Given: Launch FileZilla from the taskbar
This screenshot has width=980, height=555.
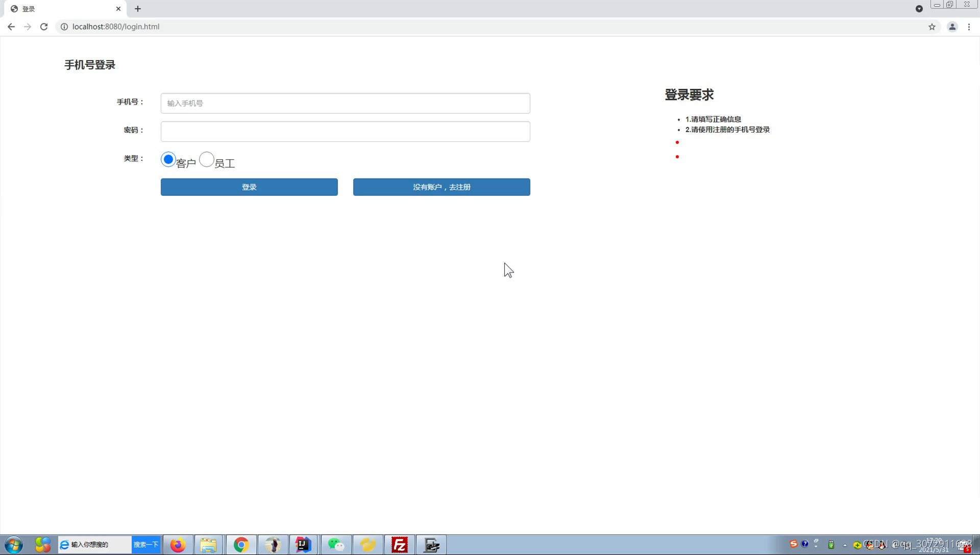Looking at the screenshot, I should (x=399, y=545).
